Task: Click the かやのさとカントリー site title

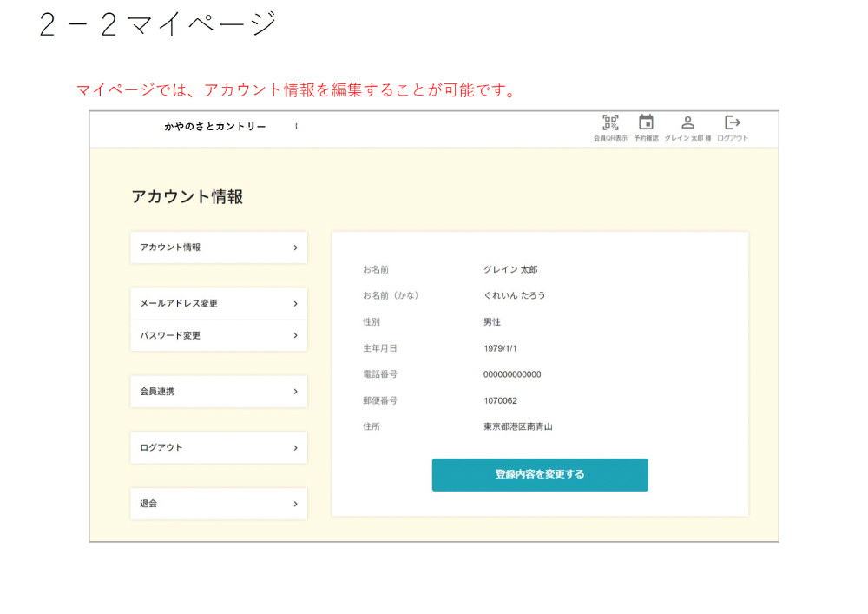Action: point(215,127)
